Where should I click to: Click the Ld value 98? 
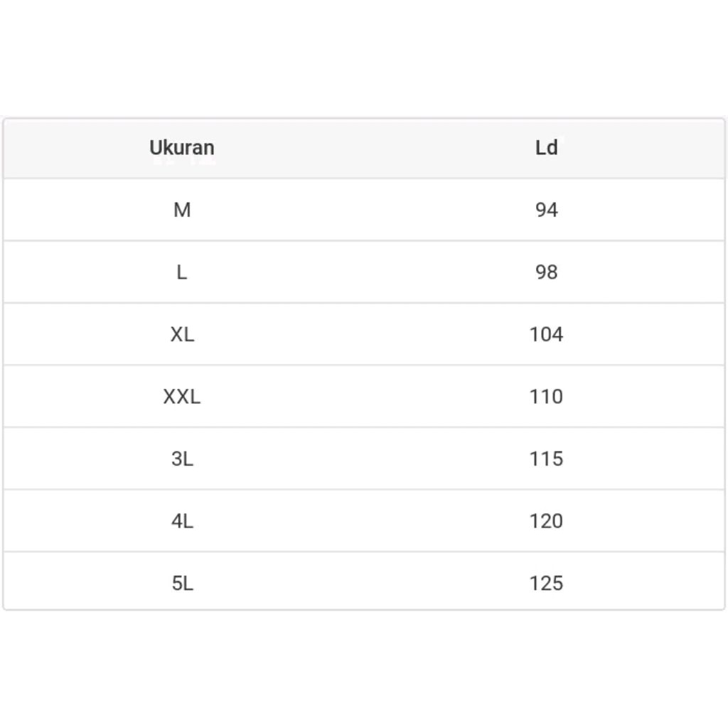(546, 272)
